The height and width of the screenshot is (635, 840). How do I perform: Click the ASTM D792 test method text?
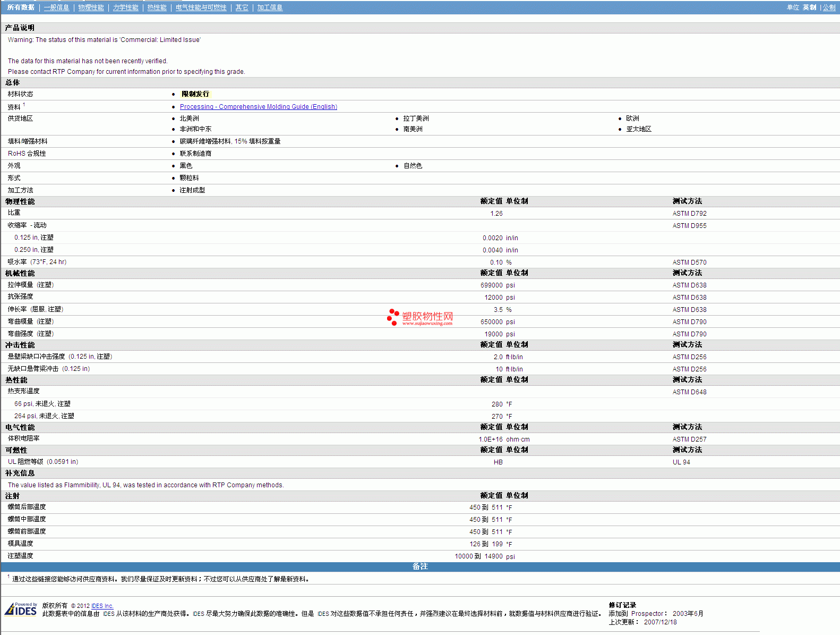pos(689,214)
